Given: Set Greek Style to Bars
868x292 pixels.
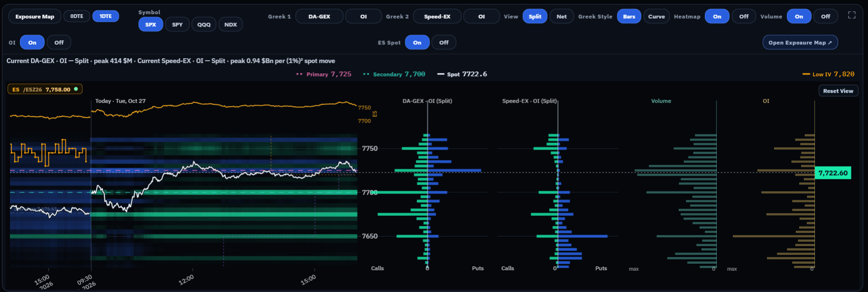Looking at the screenshot, I should point(629,17).
